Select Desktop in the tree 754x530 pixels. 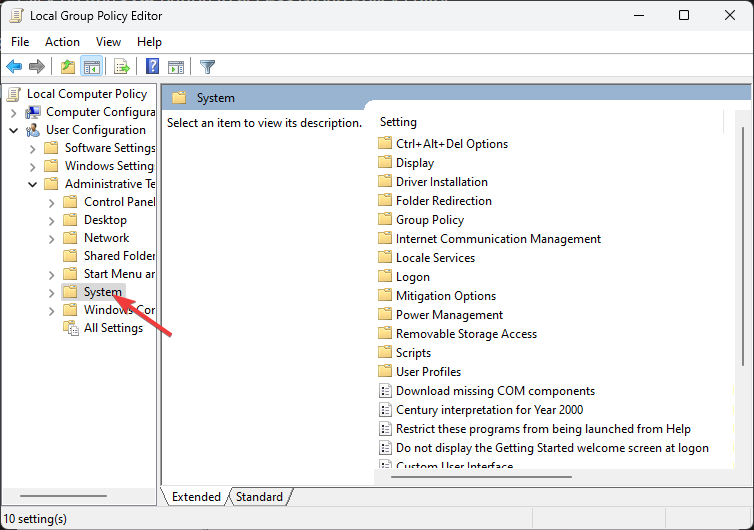click(105, 220)
